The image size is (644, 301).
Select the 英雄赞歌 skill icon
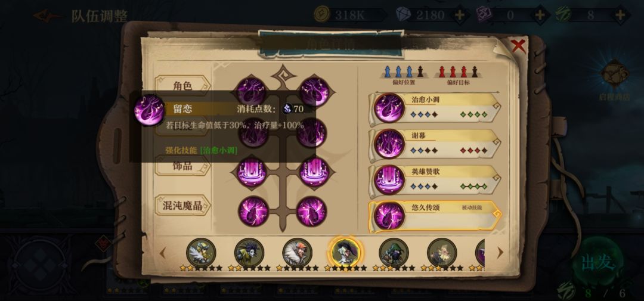coord(389,179)
